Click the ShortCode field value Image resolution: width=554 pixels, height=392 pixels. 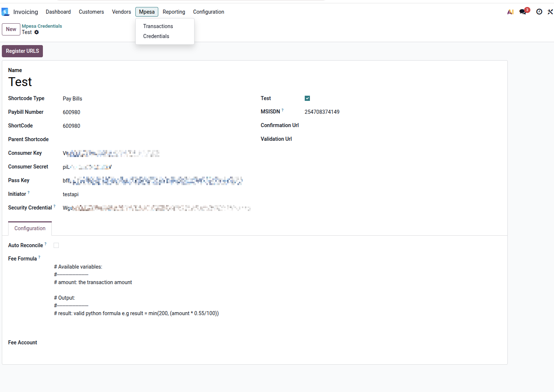tap(71, 126)
